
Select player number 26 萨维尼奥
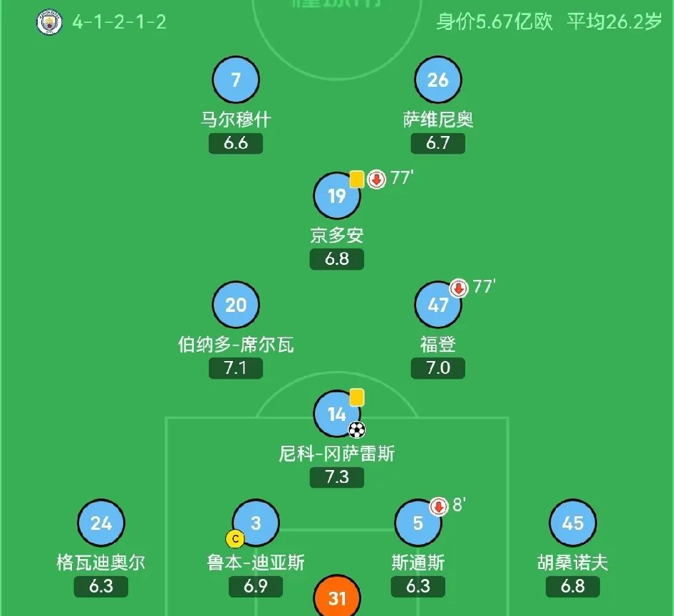point(439,80)
